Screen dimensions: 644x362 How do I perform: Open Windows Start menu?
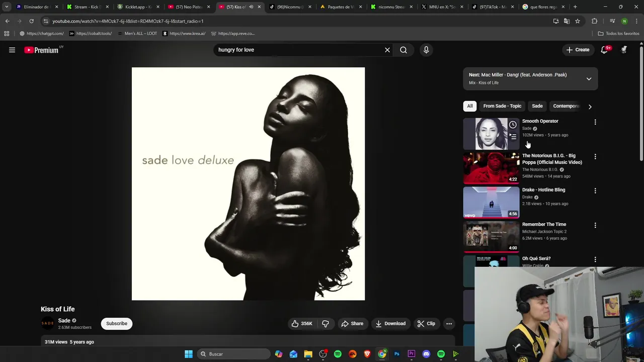(189, 354)
